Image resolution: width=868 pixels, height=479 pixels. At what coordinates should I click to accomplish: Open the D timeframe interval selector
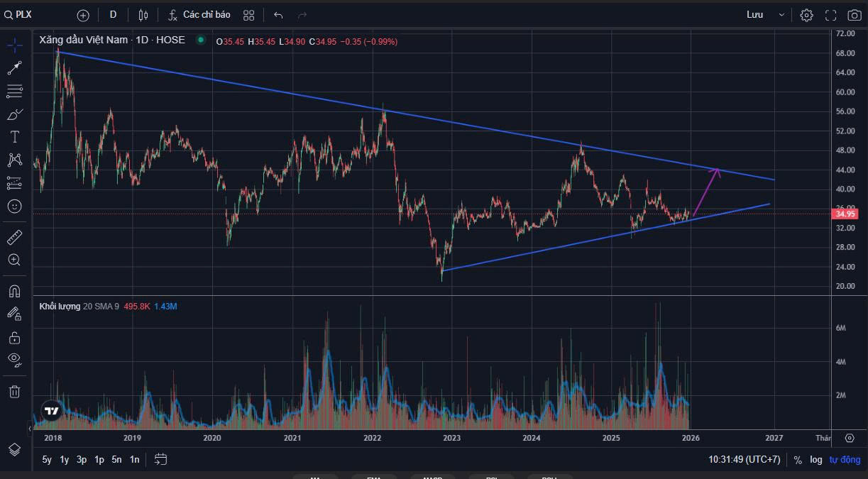tap(113, 15)
